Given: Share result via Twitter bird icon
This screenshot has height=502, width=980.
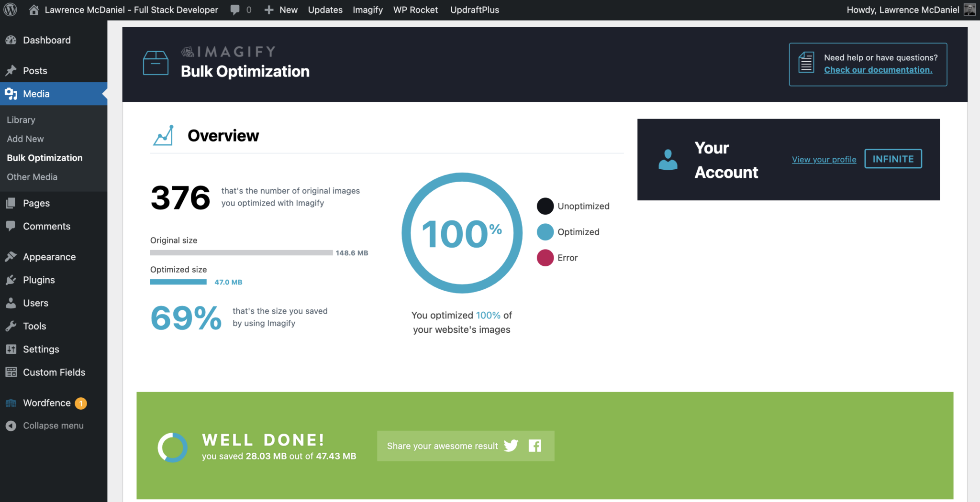Looking at the screenshot, I should pyautogui.click(x=511, y=446).
